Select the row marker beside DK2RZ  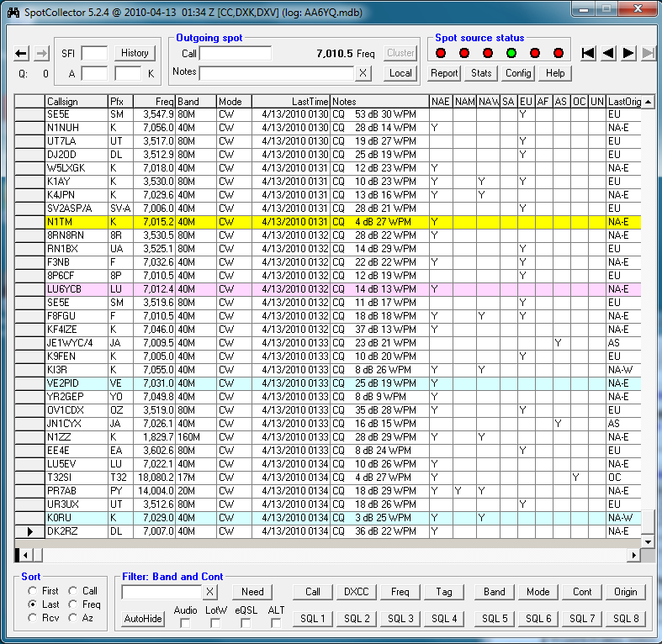click(x=29, y=531)
